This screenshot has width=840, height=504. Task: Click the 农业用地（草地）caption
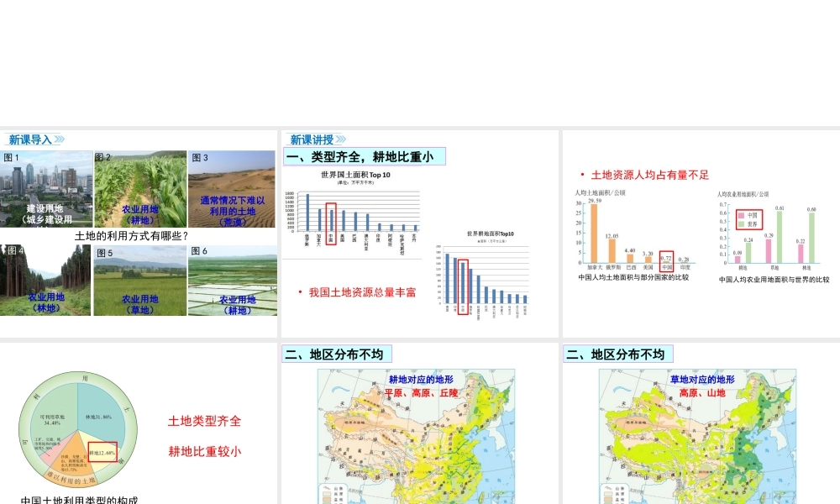[x=139, y=304]
